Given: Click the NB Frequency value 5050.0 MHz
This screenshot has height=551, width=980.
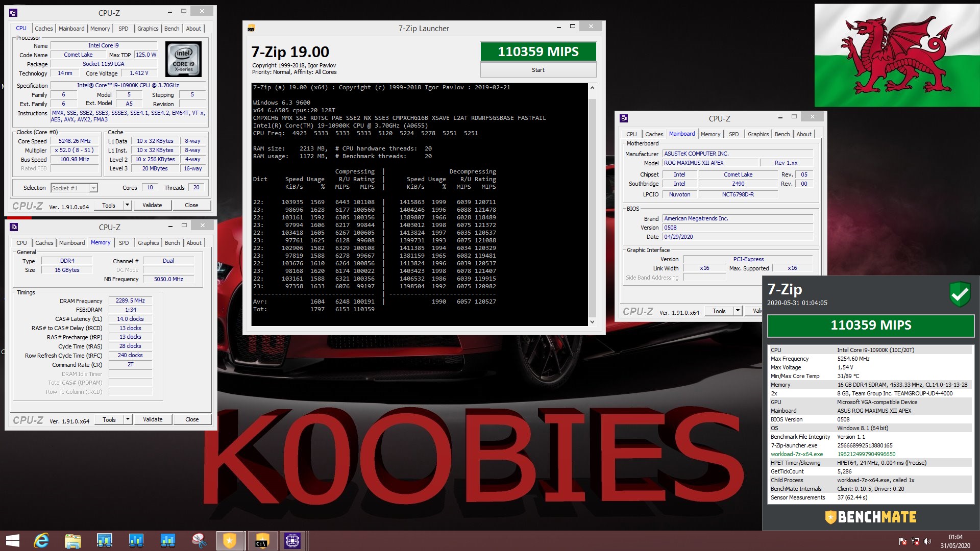Looking at the screenshot, I should point(168,279).
